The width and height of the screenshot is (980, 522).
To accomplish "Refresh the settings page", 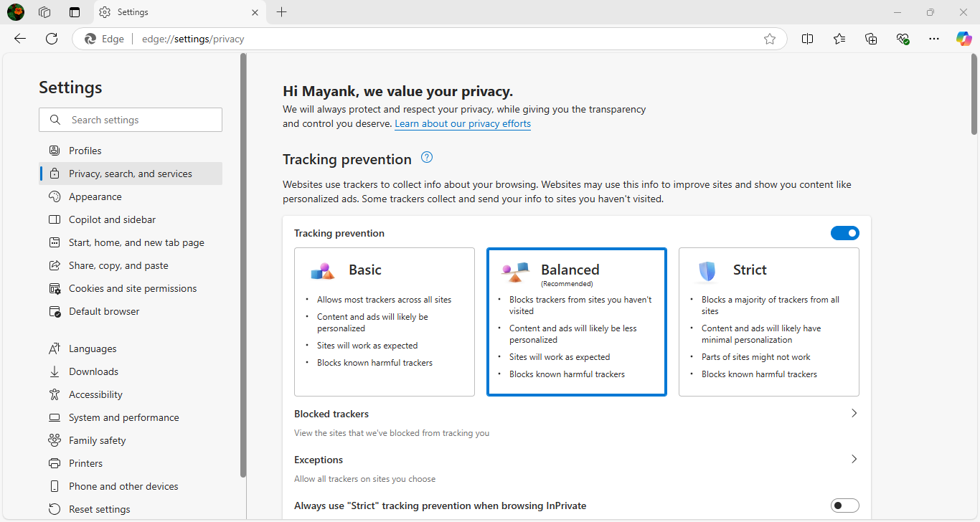I will click(x=51, y=39).
